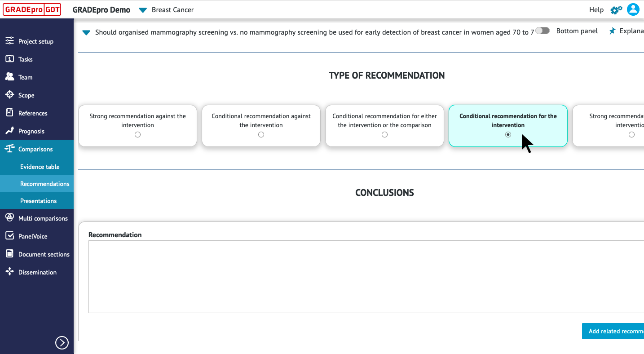This screenshot has height=354, width=644.
Task: Choose Conditional recommendation against the intervention
Action: [x=261, y=134]
